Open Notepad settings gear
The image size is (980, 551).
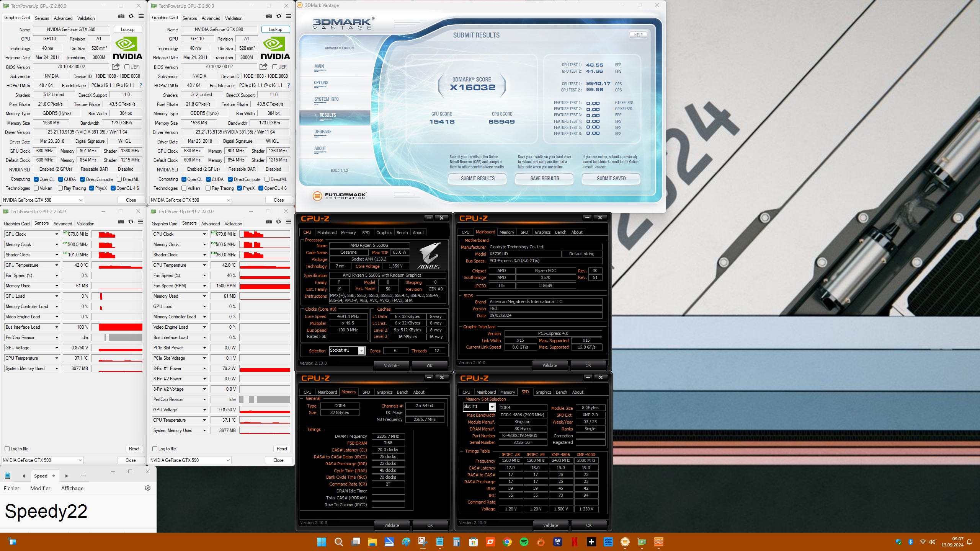pyautogui.click(x=148, y=488)
